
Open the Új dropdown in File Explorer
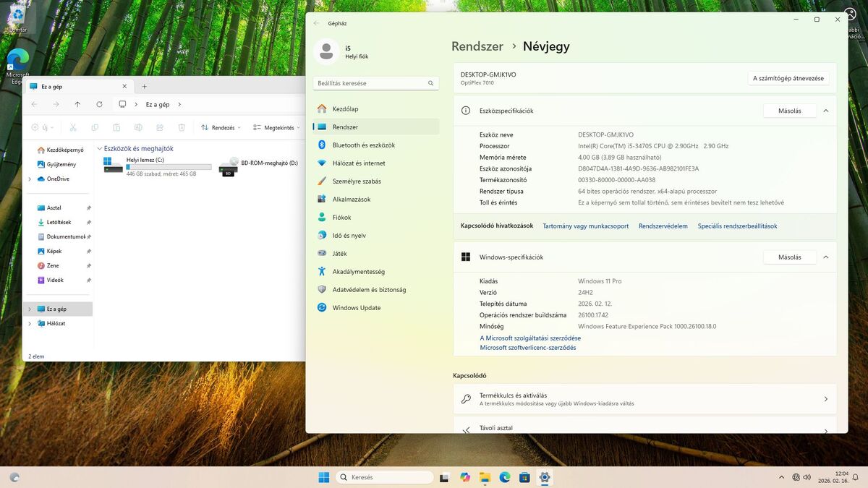coord(43,127)
